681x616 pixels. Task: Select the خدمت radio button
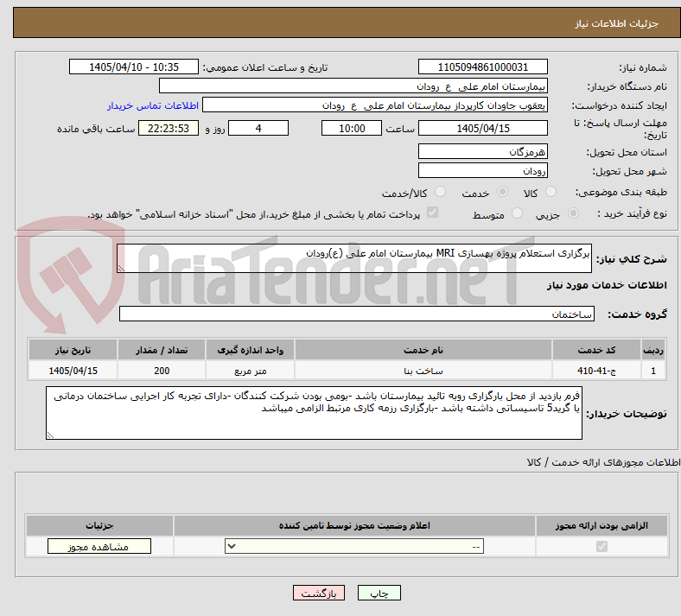coord(502,192)
